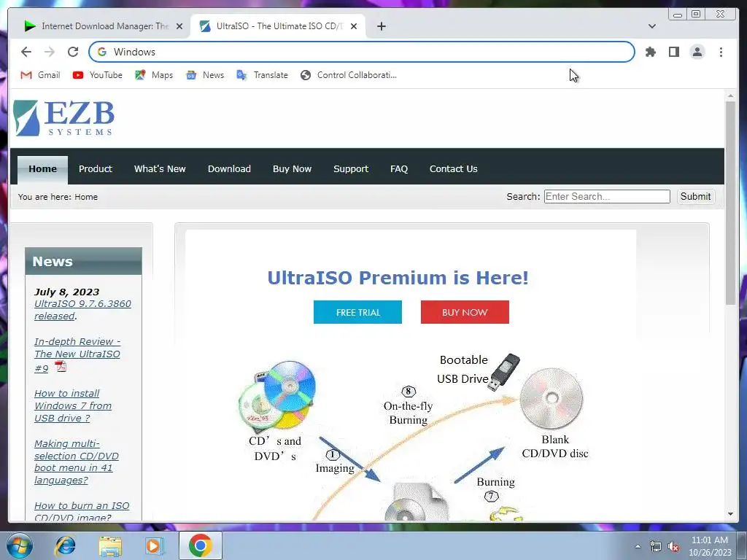Click the Enter Search field

tap(607, 197)
